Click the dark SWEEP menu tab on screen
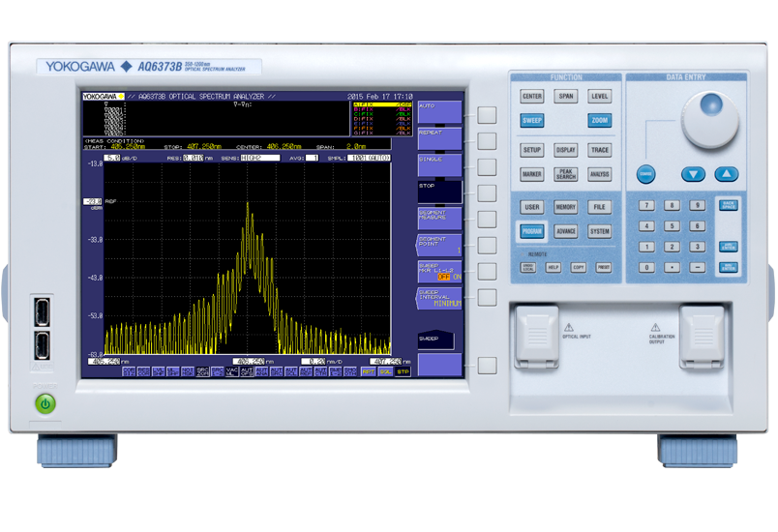 (435, 340)
